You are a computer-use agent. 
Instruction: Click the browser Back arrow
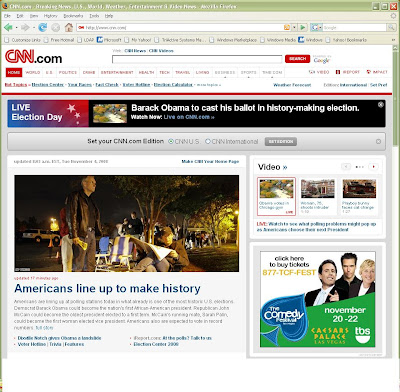coord(8,27)
